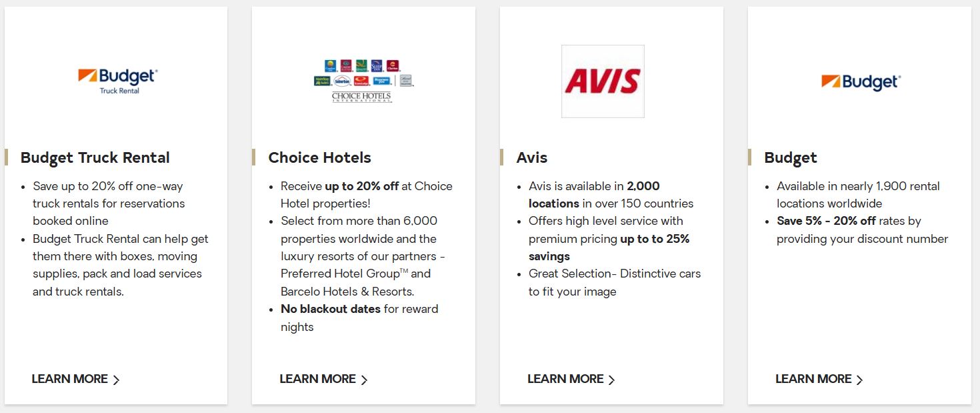The height and width of the screenshot is (413, 980).
Task: Select the 'Choice Hotels' heading
Action: pyautogui.click(x=319, y=157)
